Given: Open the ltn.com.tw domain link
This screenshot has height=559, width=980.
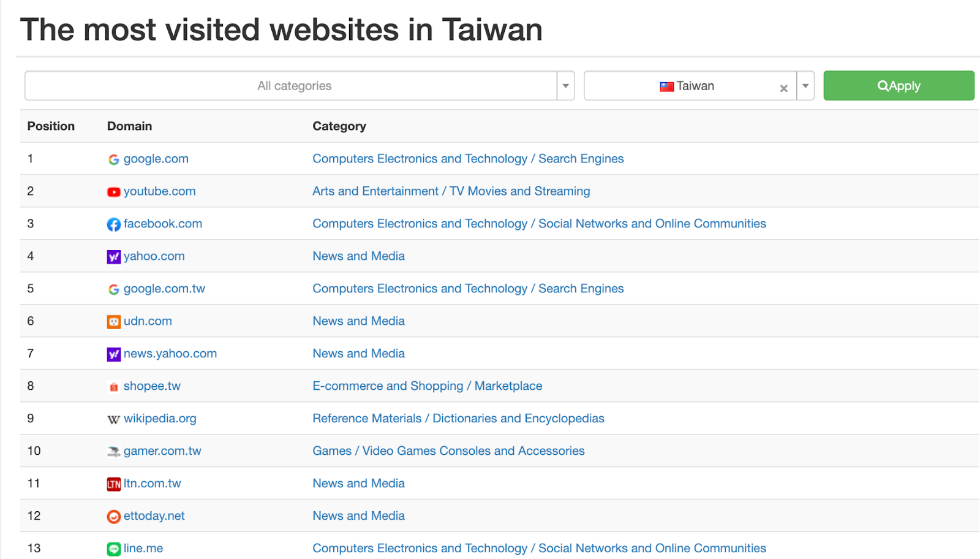Looking at the screenshot, I should click(153, 484).
